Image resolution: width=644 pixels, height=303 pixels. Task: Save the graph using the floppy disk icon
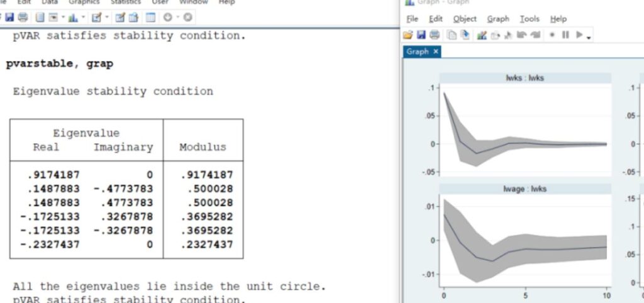coord(421,35)
